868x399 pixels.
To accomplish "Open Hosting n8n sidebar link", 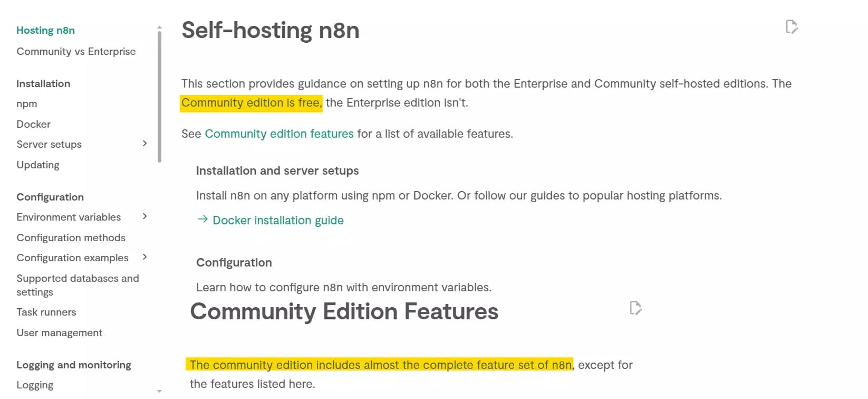I will point(45,31).
